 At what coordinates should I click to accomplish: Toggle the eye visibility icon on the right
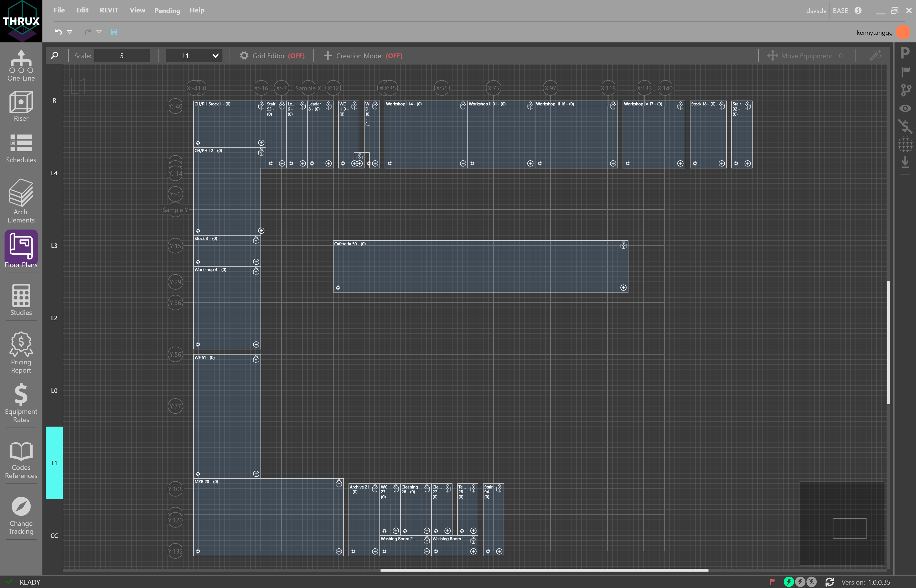904,109
